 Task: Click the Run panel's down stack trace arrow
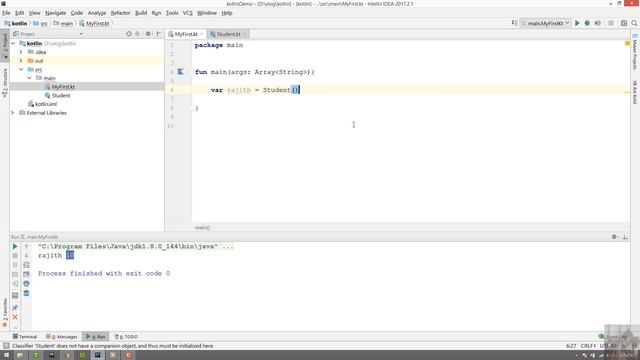coord(26,256)
